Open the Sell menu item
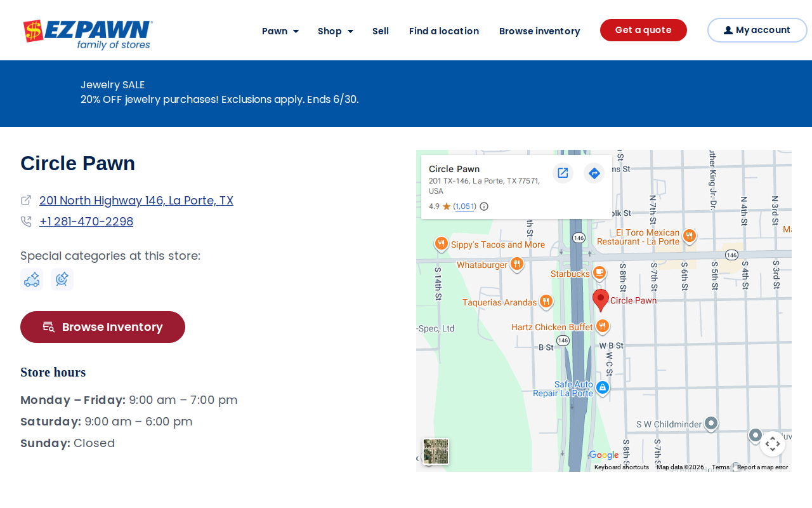 [x=381, y=30]
